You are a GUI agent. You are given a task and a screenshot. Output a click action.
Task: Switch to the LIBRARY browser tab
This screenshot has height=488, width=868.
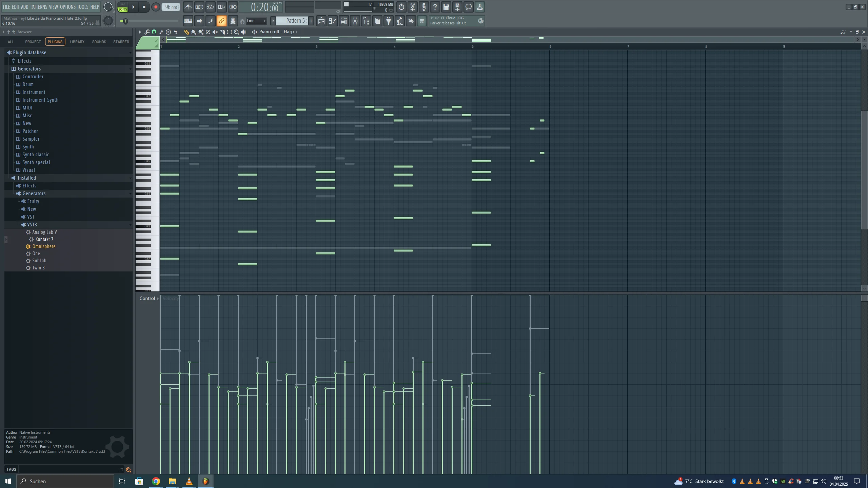click(77, 42)
